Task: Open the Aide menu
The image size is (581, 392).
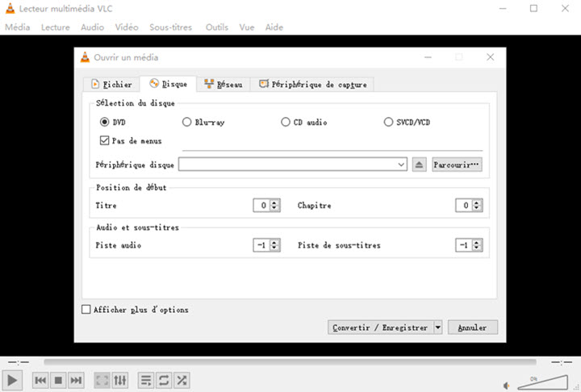Action: tap(274, 27)
